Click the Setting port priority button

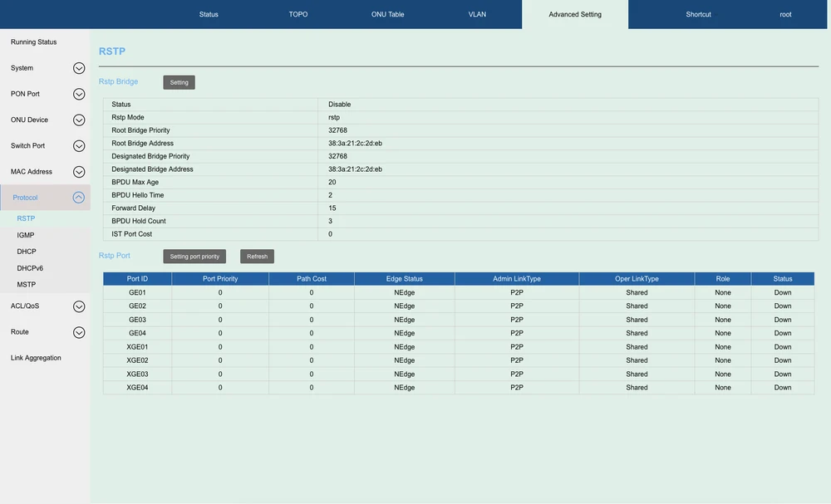(194, 257)
